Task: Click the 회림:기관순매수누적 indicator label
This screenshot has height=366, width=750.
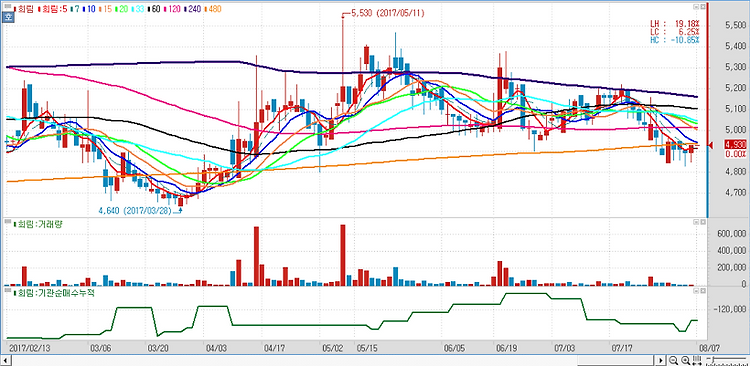Action: tap(53, 292)
